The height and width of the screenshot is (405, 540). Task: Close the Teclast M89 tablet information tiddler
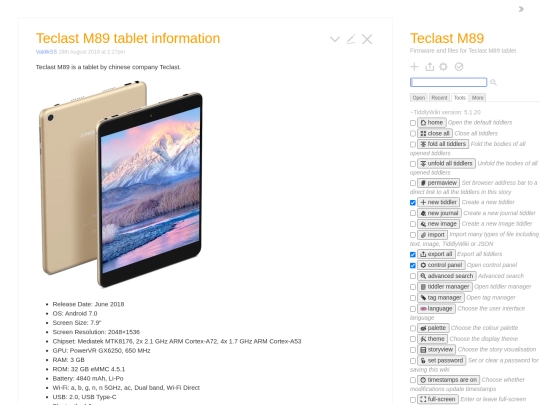tap(367, 39)
